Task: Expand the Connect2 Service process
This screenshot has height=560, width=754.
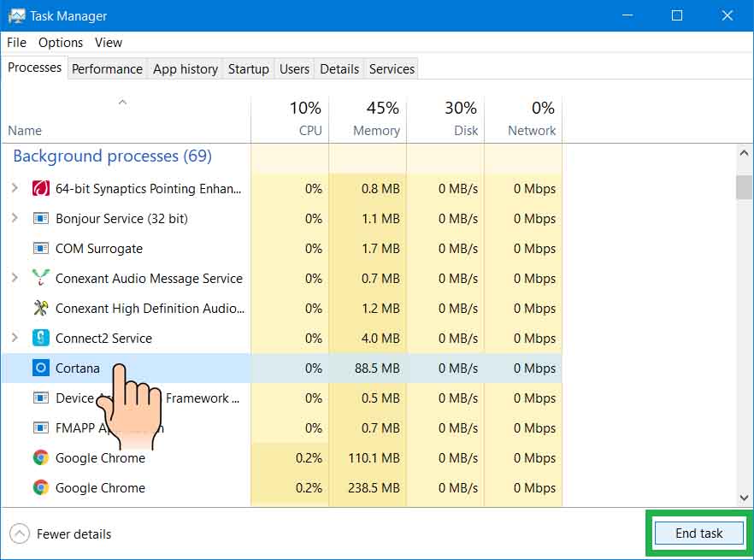Action: tap(15, 338)
